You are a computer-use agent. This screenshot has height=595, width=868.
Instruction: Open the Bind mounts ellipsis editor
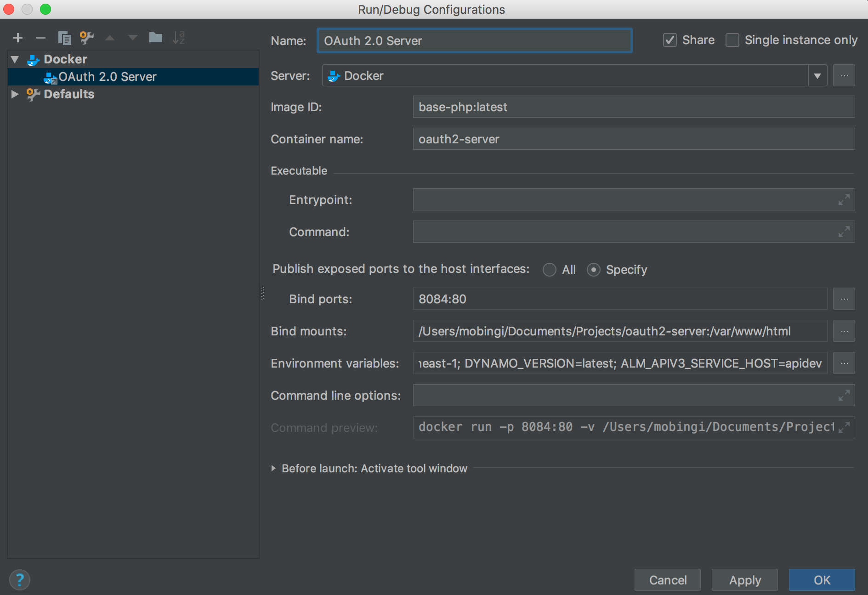pyautogui.click(x=844, y=331)
